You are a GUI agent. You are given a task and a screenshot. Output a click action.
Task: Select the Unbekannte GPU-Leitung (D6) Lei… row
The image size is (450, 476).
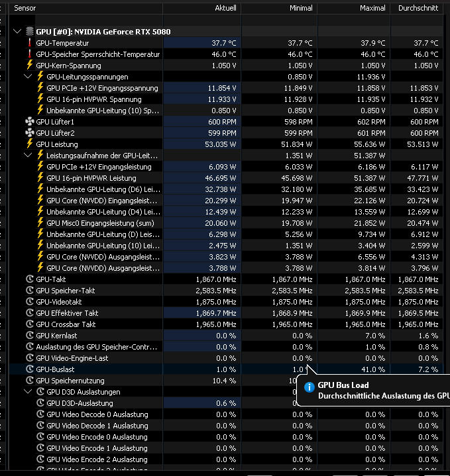(226, 189)
